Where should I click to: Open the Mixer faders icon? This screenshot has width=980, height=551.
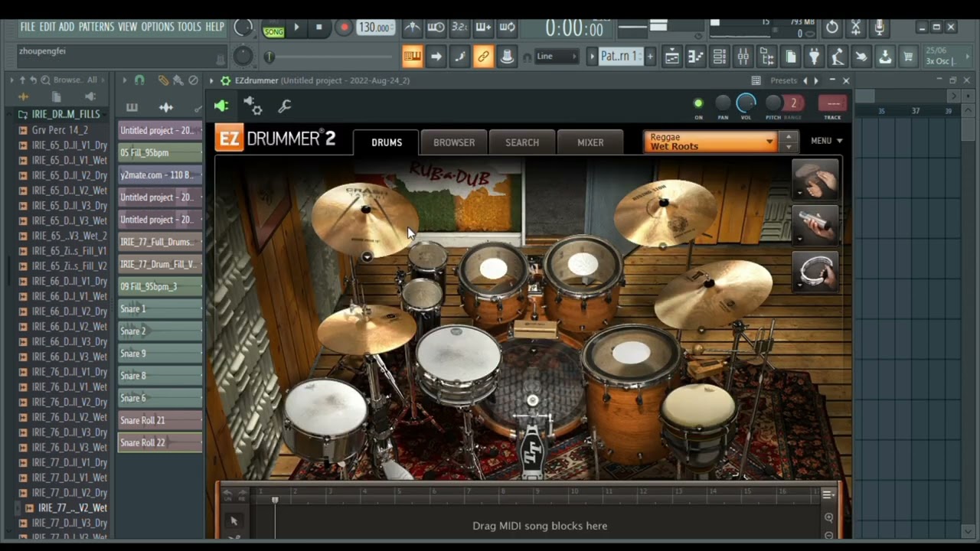point(743,57)
